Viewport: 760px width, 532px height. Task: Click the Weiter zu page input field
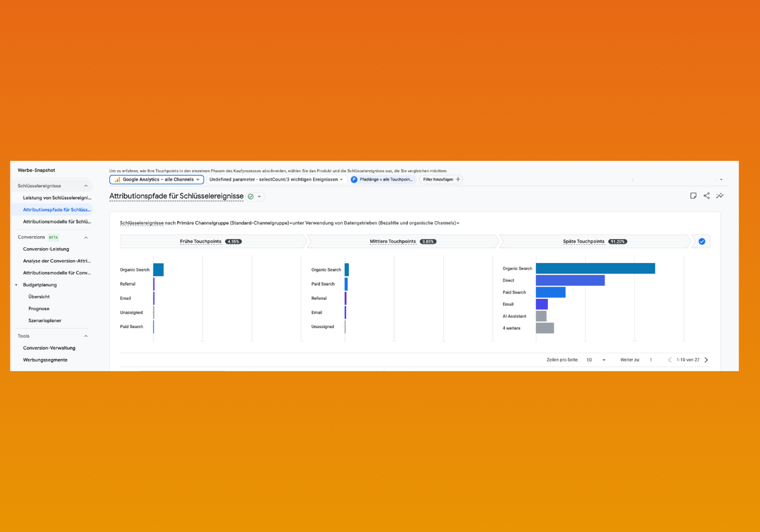click(651, 360)
